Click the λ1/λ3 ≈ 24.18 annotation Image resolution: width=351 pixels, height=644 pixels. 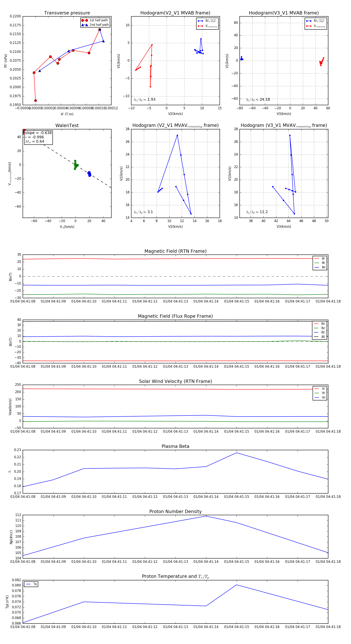click(258, 100)
